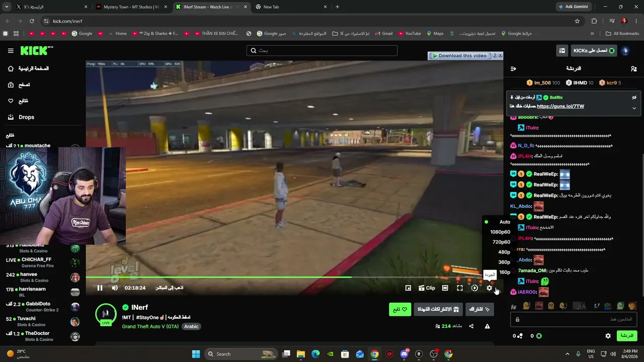Open the Kick hamburger sidebar menu
Screen dimensions: 644x362
tap(11, 51)
